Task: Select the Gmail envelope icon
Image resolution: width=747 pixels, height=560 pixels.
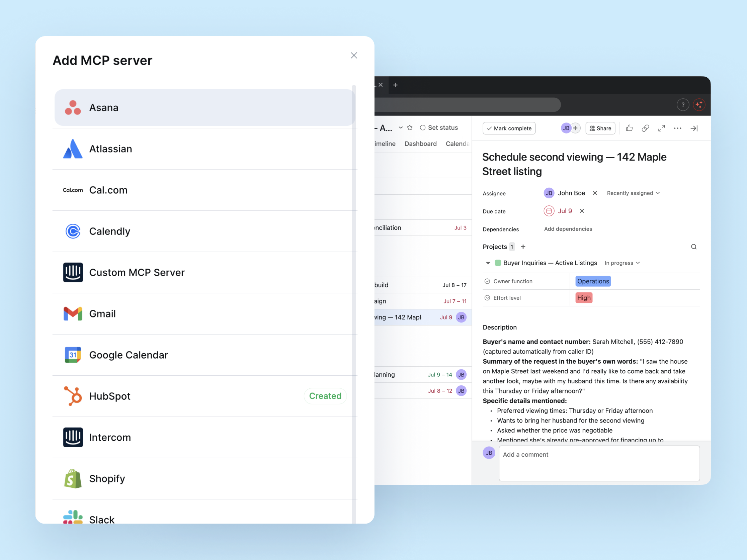Action: point(73,313)
